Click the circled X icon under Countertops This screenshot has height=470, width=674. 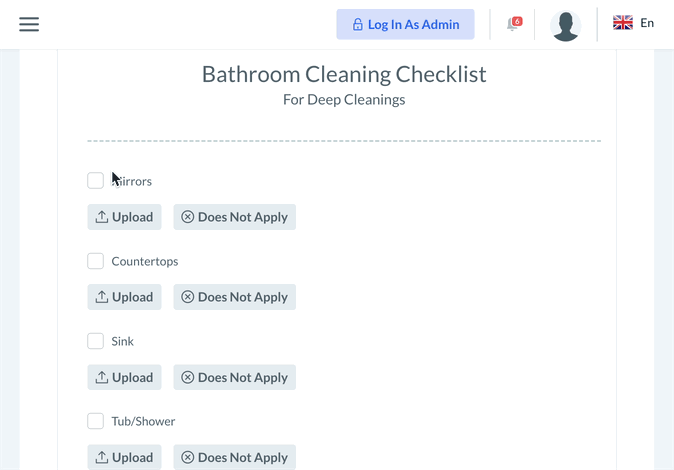pyautogui.click(x=187, y=297)
